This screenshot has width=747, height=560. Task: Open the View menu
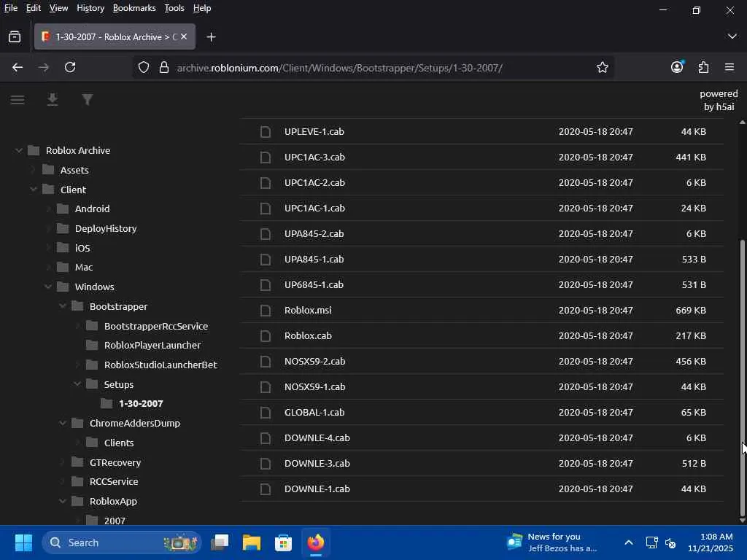tap(58, 8)
